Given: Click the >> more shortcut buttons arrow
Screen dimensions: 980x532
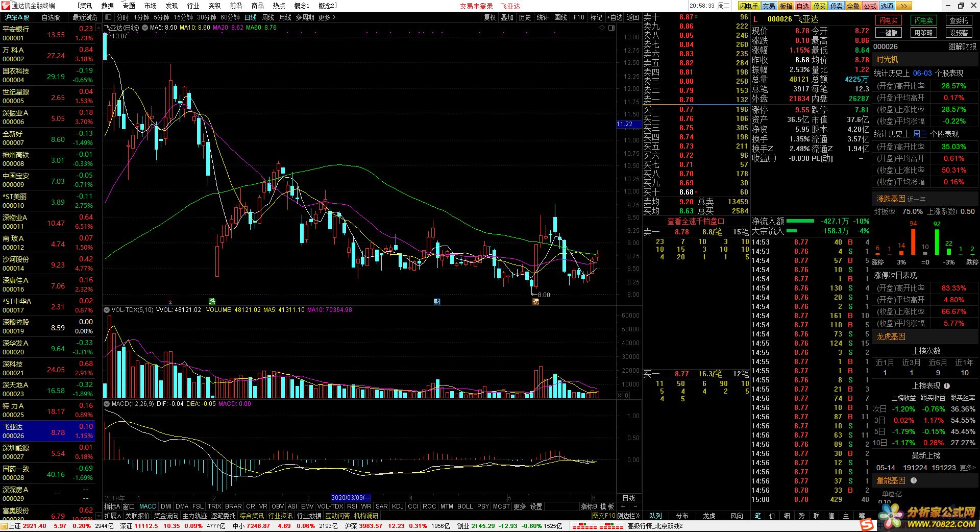Looking at the screenshot, I should tap(903, 6).
